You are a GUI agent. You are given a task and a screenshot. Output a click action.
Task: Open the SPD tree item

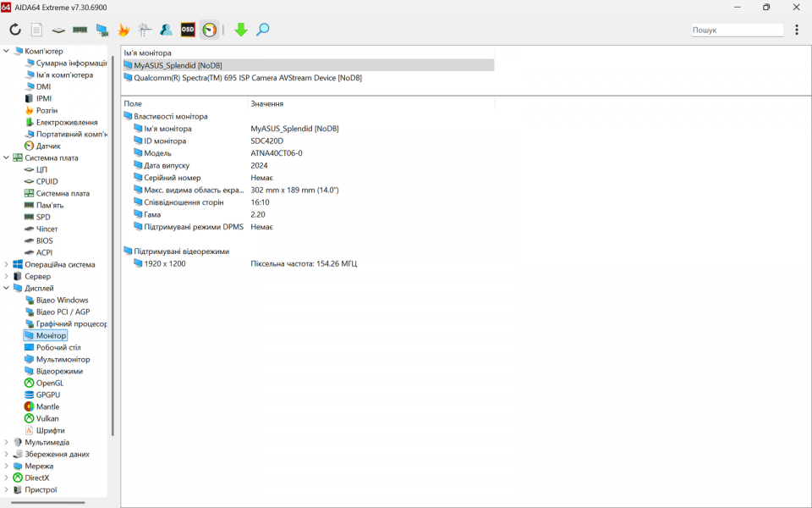[37, 218]
